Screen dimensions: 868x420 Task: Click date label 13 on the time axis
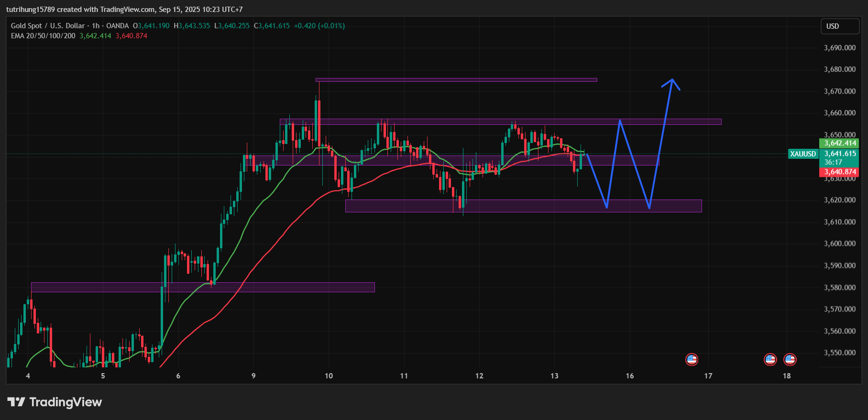[554, 376]
